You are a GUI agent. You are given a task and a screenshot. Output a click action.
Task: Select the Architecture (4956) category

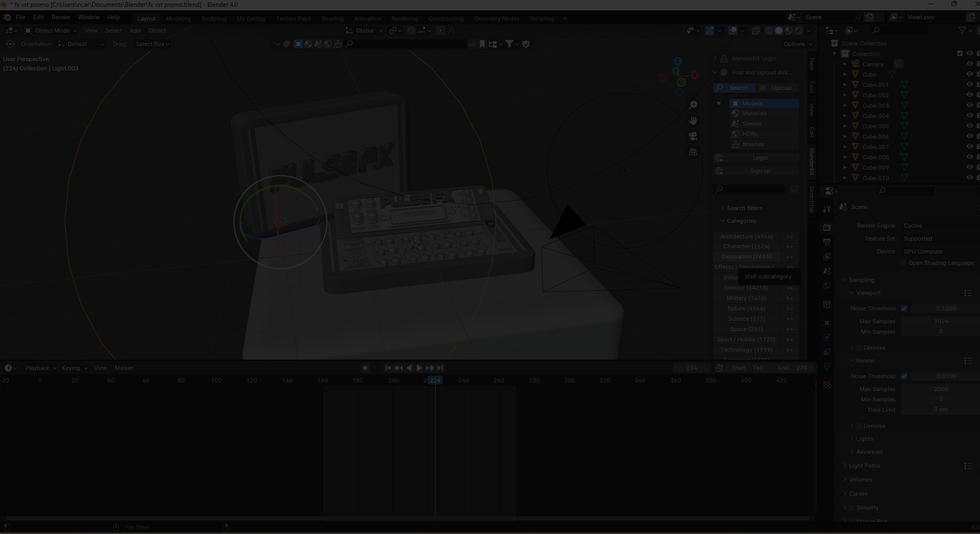(x=746, y=236)
